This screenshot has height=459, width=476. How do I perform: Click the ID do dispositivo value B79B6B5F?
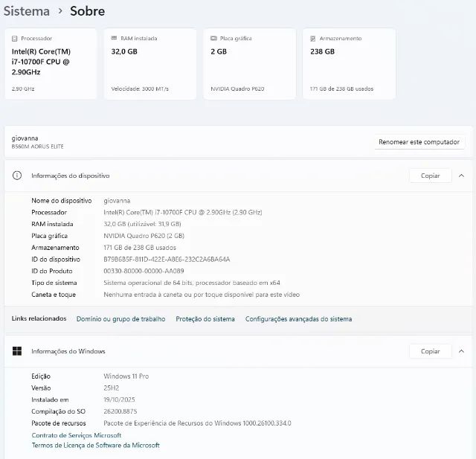click(x=167, y=259)
